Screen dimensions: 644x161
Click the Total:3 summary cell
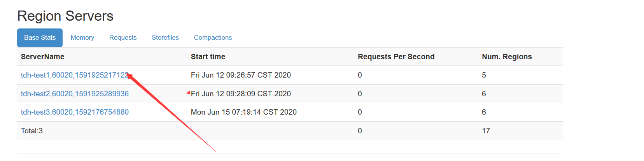pos(32,131)
